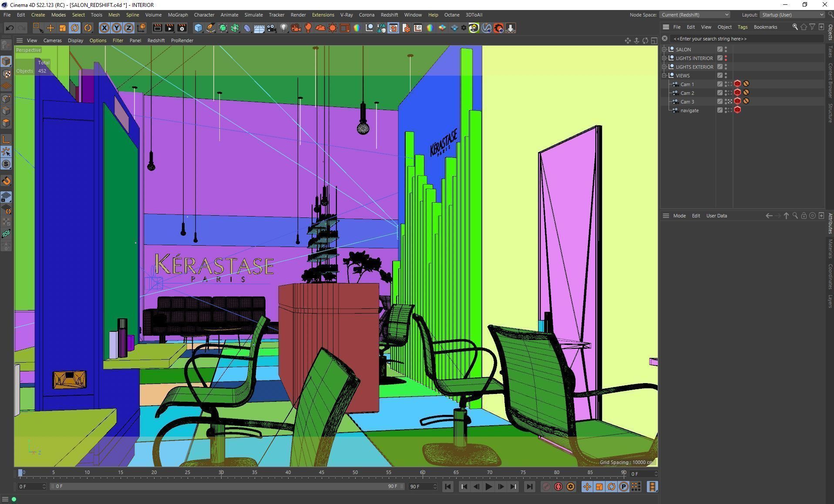The height and width of the screenshot is (504, 834).
Task: Expand the LIGHTS EXTERIOR group
Action: 665,67
